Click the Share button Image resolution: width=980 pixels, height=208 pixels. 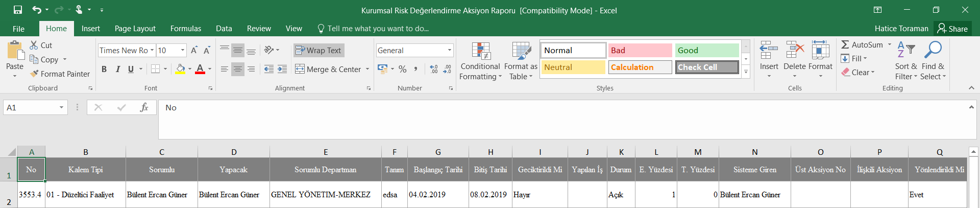[952, 29]
